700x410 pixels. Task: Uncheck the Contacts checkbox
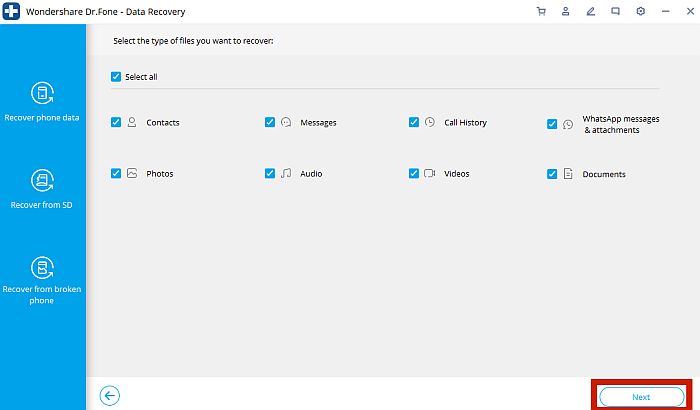tap(116, 122)
